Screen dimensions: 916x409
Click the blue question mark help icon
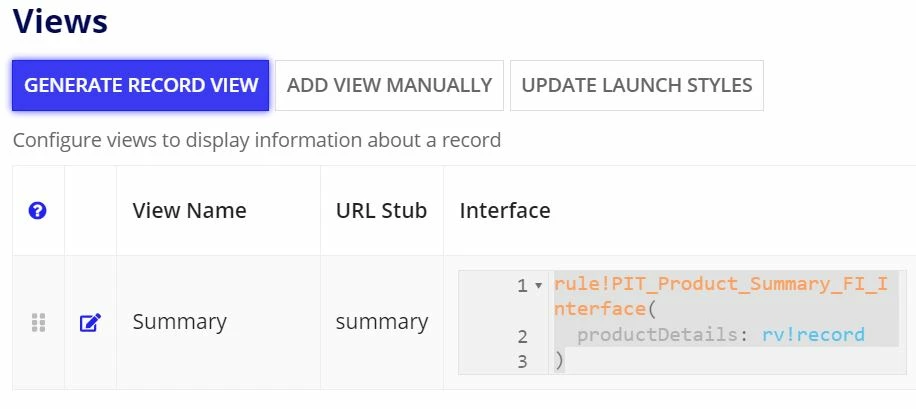click(37, 211)
